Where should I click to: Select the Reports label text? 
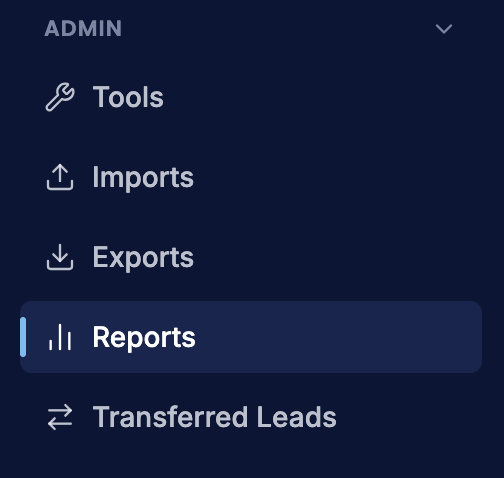coord(144,338)
